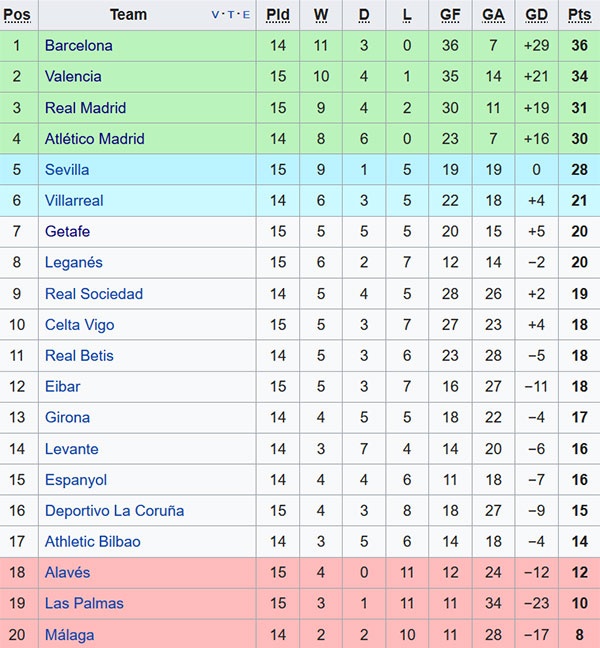The image size is (600, 648).
Task: Select the Eibar team link
Action: click(x=63, y=386)
